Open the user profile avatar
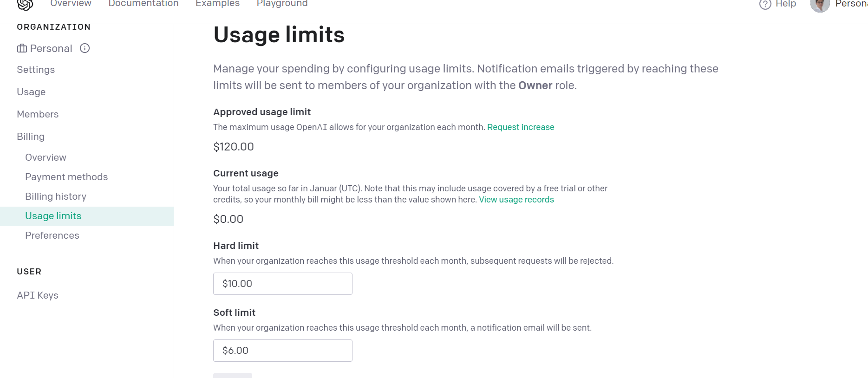This screenshot has height=378, width=868. 820,5
